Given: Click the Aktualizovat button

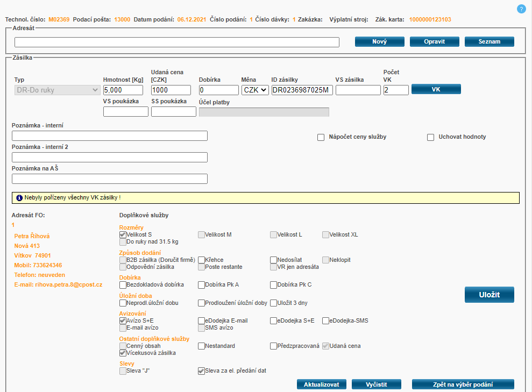Looking at the screenshot, I should click(322, 384).
